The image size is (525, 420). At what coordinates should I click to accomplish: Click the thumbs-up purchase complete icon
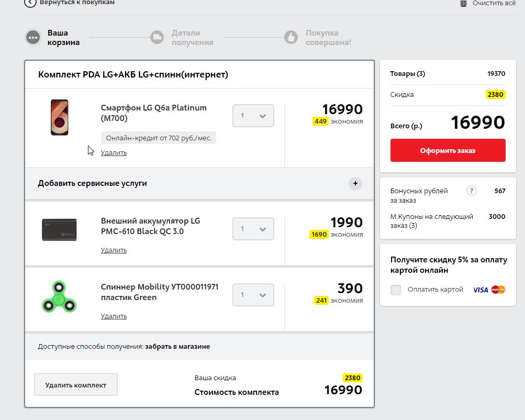tap(291, 37)
